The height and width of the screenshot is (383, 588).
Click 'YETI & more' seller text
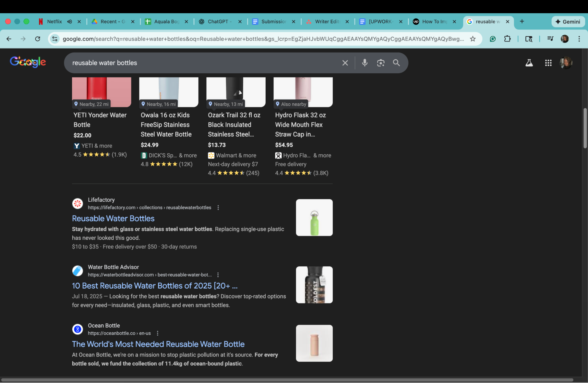click(97, 146)
